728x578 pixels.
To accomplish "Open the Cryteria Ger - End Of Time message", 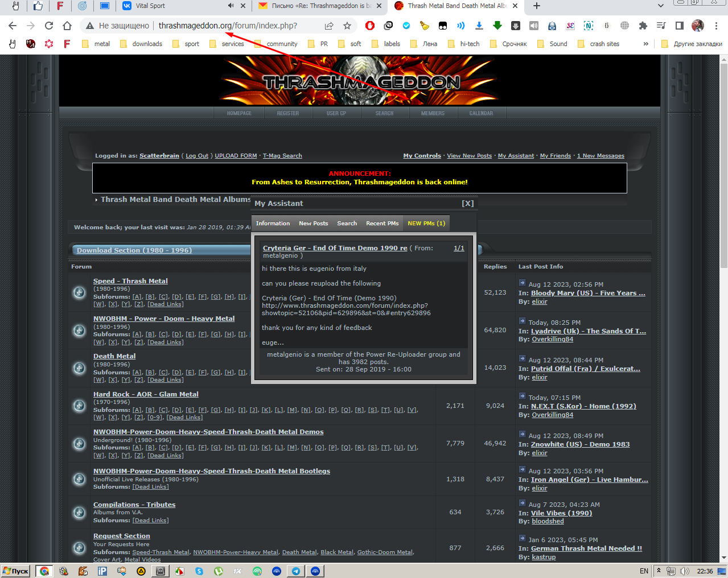I will [x=335, y=248].
